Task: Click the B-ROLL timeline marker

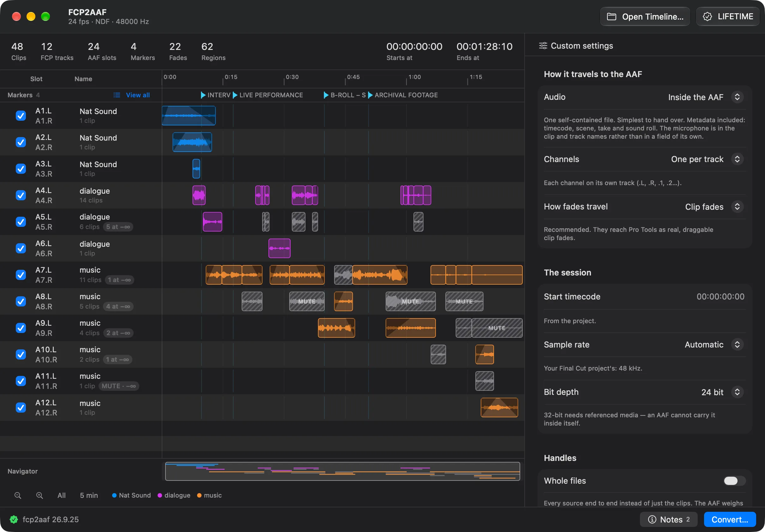Action: [x=345, y=95]
